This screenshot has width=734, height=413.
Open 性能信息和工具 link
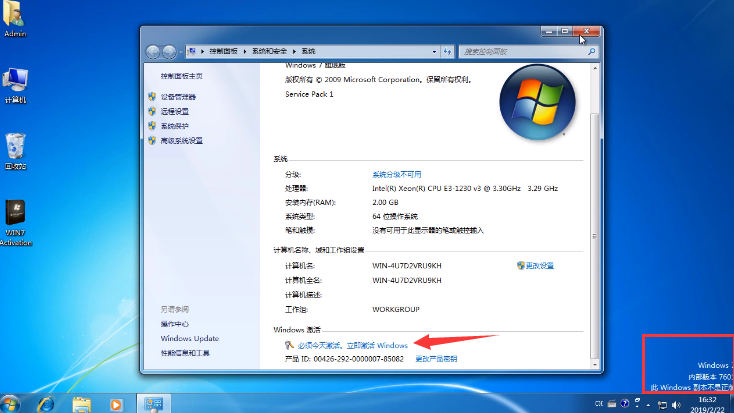point(185,353)
